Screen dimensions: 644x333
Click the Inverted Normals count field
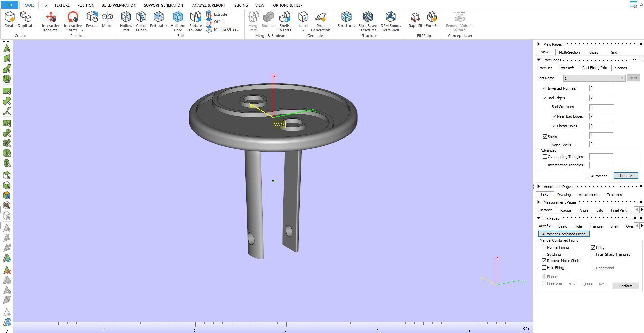pyautogui.click(x=601, y=88)
